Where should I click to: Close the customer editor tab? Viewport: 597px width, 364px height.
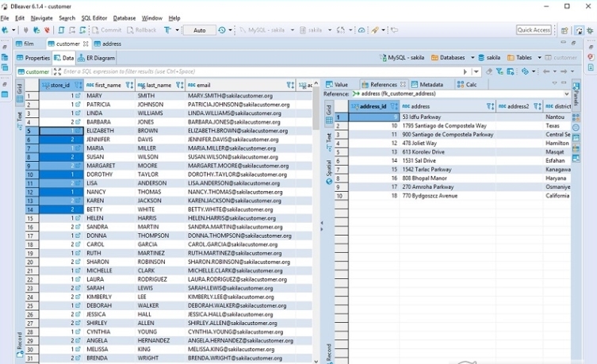click(x=86, y=44)
